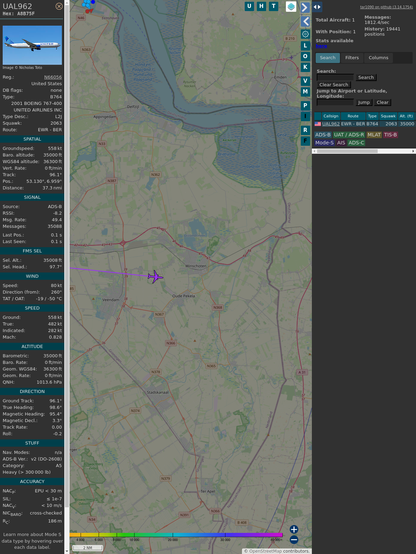Toggle the M map button

click(x=305, y=92)
